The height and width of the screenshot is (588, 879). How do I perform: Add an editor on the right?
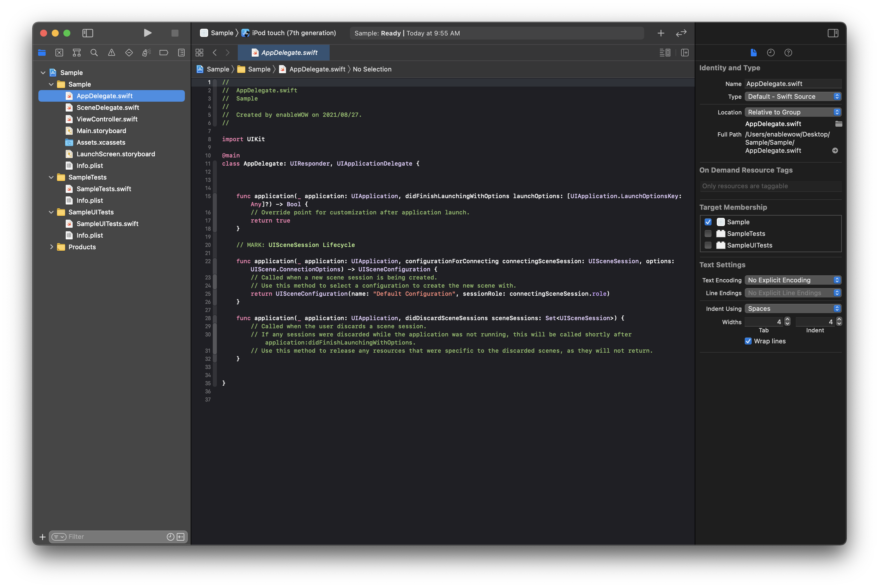685,53
